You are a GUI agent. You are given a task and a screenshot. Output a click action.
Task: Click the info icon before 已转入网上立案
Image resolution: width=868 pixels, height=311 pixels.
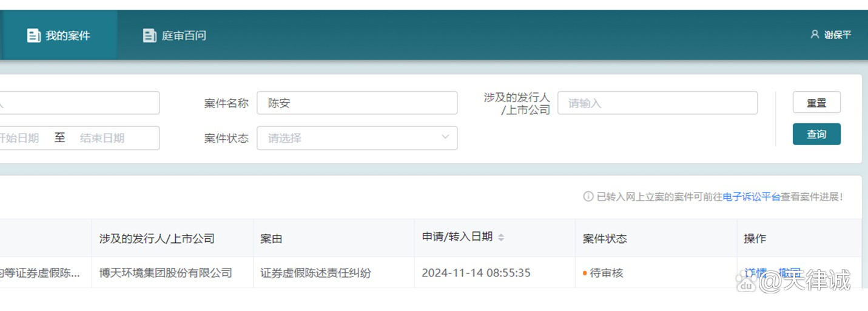click(x=588, y=197)
